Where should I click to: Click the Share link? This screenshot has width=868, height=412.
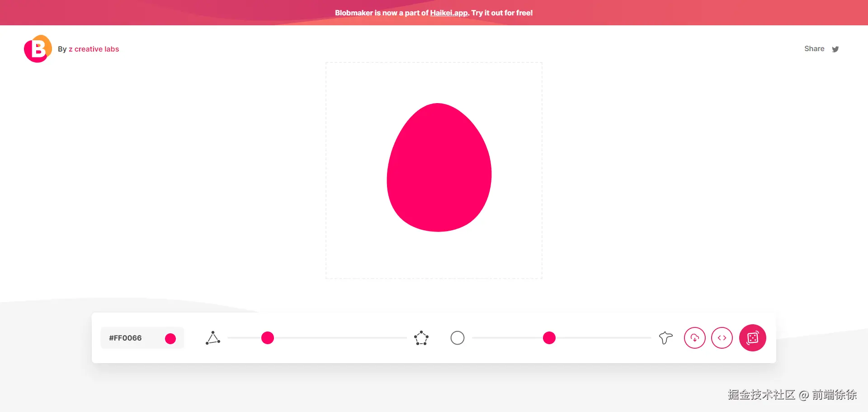pyautogui.click(x=814, y=49)
